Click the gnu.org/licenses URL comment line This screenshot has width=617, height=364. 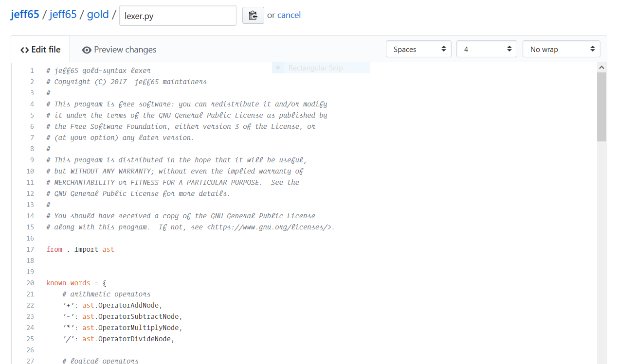tap(191, 227)
